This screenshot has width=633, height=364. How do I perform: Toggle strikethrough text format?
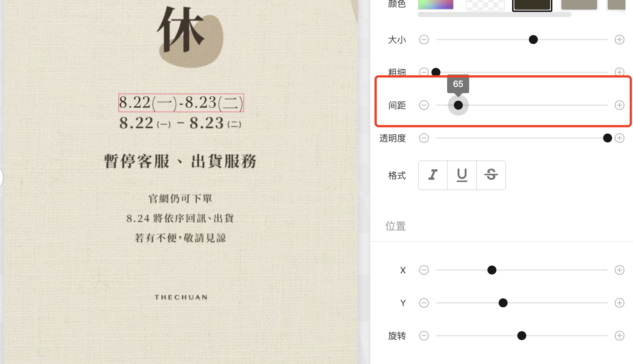point(491,175)
